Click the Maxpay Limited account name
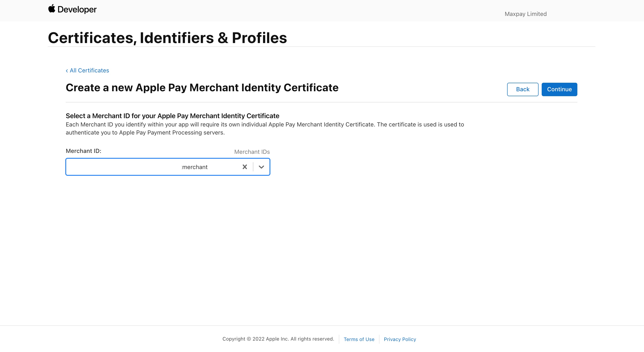This screenshot has height=352, width=644. tap(525, 14)
